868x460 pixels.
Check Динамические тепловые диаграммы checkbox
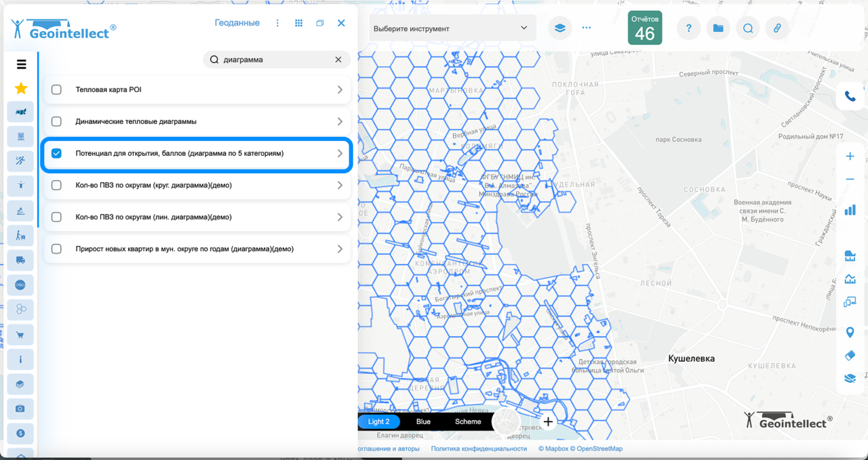[x=56, y=121]
